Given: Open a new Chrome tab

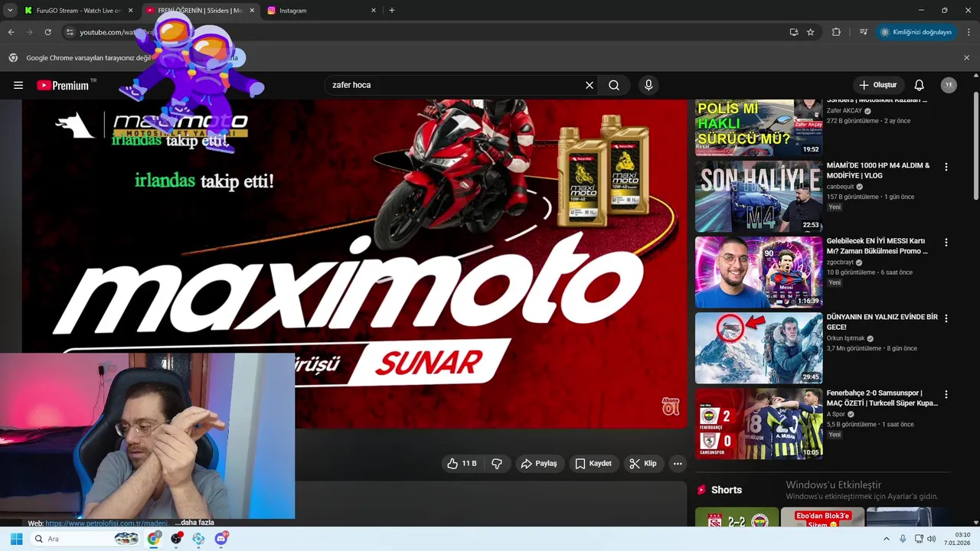Looking at the screenshot, I should coord(392,11).
